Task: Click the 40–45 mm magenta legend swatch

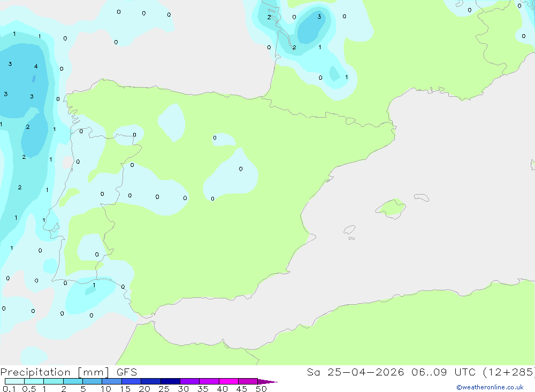Action: (x=228, y=381)
